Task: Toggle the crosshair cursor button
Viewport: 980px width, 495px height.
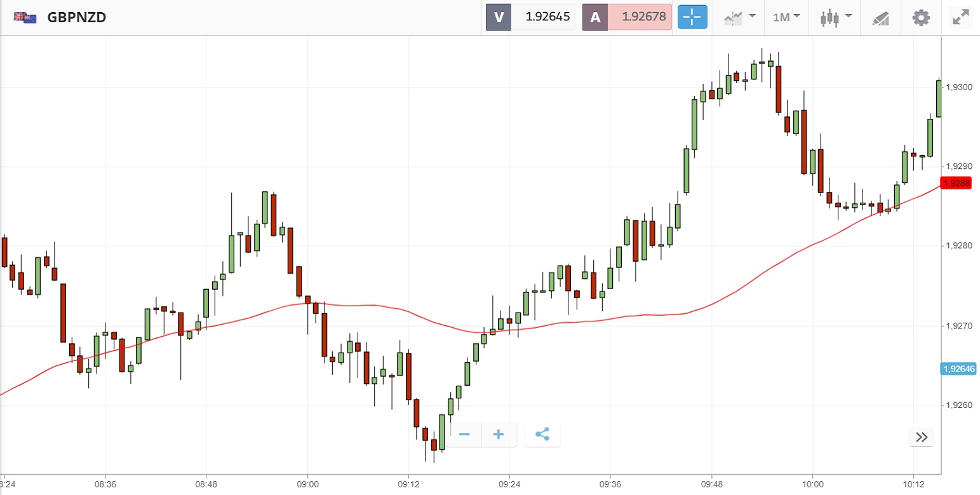Action: pyautogui.click(x=692, y=17)
